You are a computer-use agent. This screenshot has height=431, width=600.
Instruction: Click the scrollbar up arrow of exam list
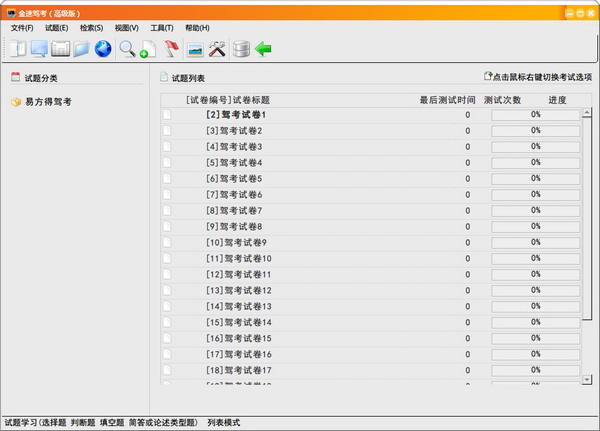coord(587,113)
